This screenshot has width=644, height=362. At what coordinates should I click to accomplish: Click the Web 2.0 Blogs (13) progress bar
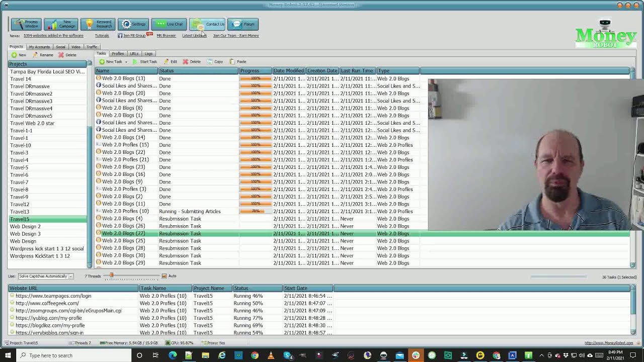256,78
